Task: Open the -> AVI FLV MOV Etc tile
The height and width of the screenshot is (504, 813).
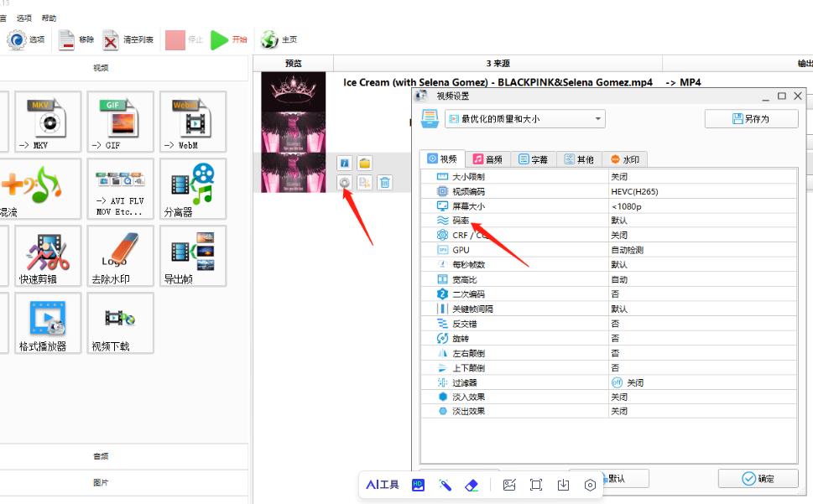Action: 120,189
